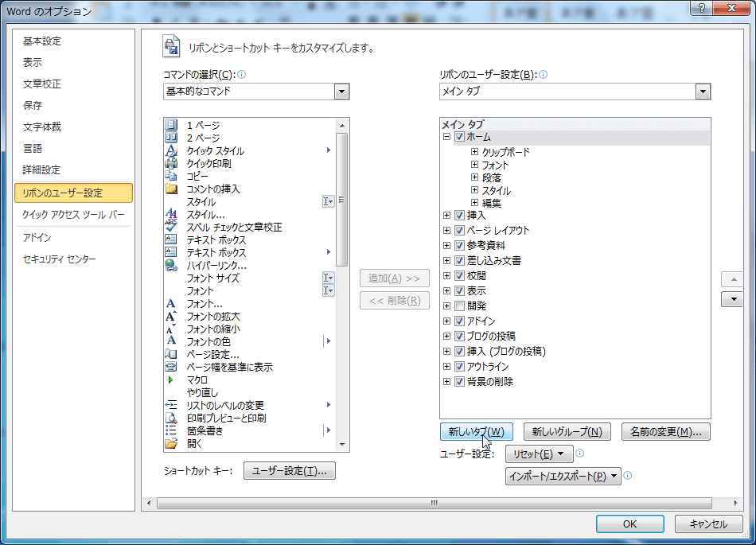
Task: Uncheck the 参考資料 checkbox
Action: coord(459,245)
